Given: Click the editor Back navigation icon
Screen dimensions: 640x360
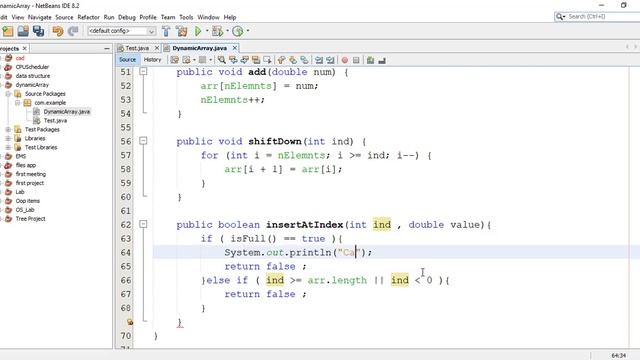Looking at the screenshot, I should [187, 60].
